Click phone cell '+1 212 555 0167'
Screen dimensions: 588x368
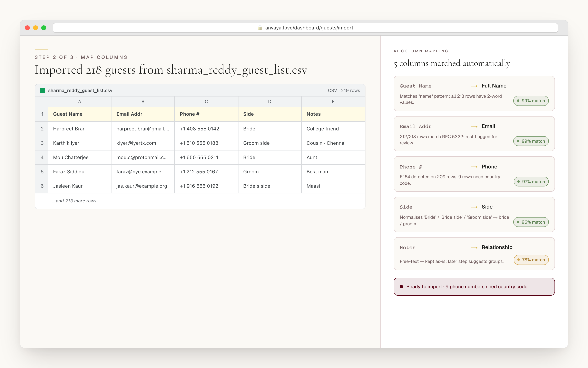tap(206, 172)
